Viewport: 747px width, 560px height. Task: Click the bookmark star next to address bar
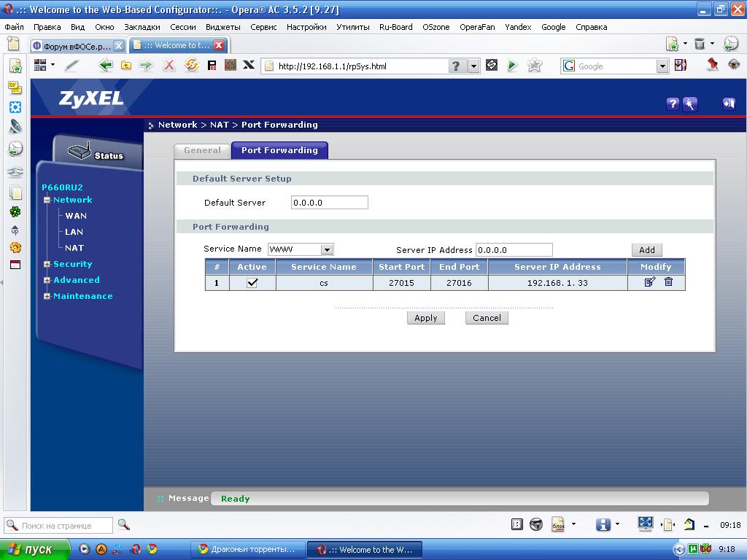[535, 66]
